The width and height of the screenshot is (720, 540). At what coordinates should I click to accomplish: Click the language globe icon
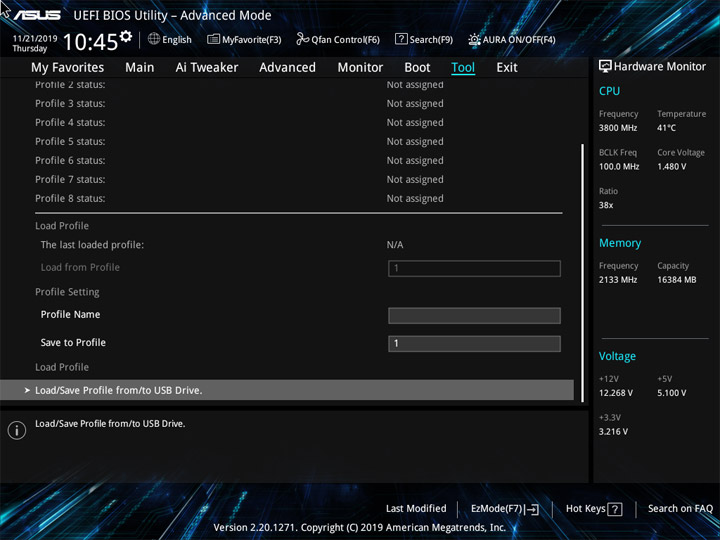(x=154, y=39)
